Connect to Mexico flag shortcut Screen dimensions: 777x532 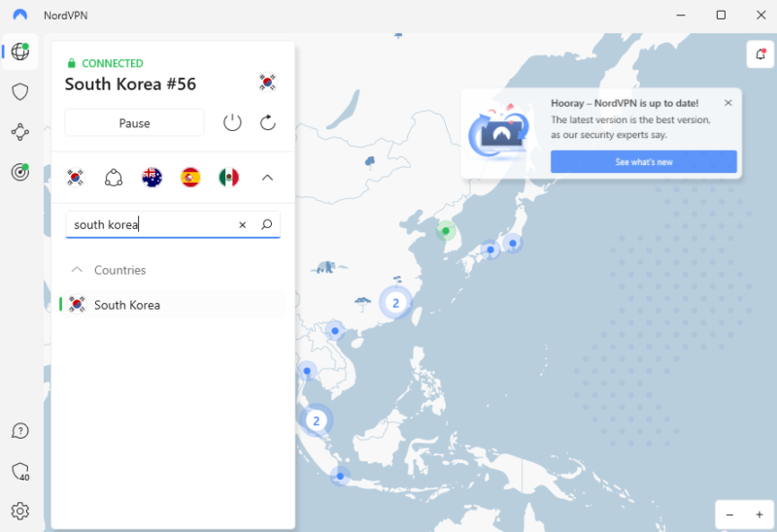[228, 178]
